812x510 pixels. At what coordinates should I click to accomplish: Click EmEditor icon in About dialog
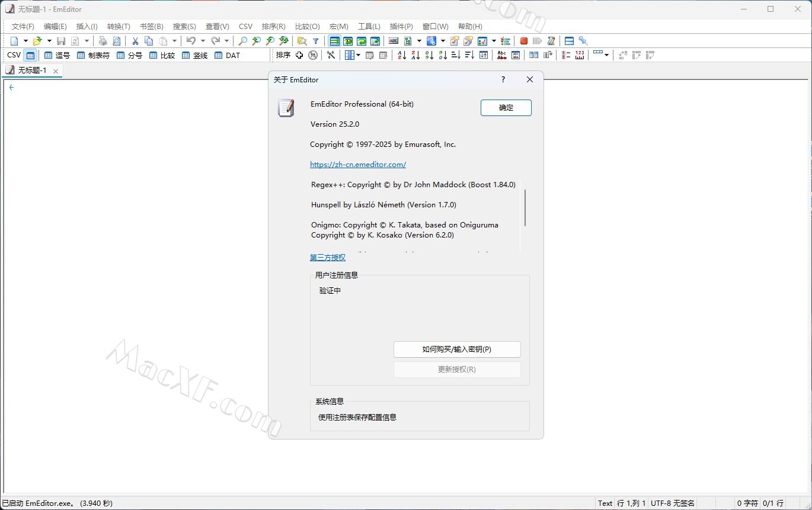[286, 108]
